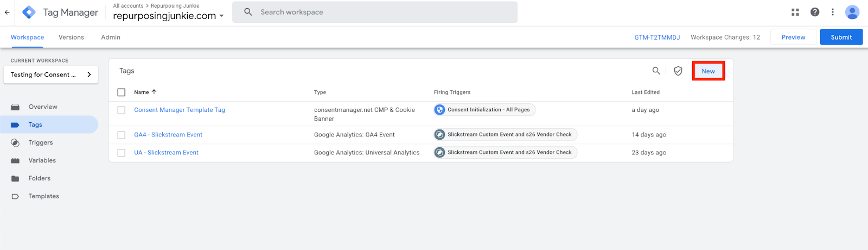Sort by the Name column arrow
The height and width of the screenshot is (250, 868).
point(154,92)
